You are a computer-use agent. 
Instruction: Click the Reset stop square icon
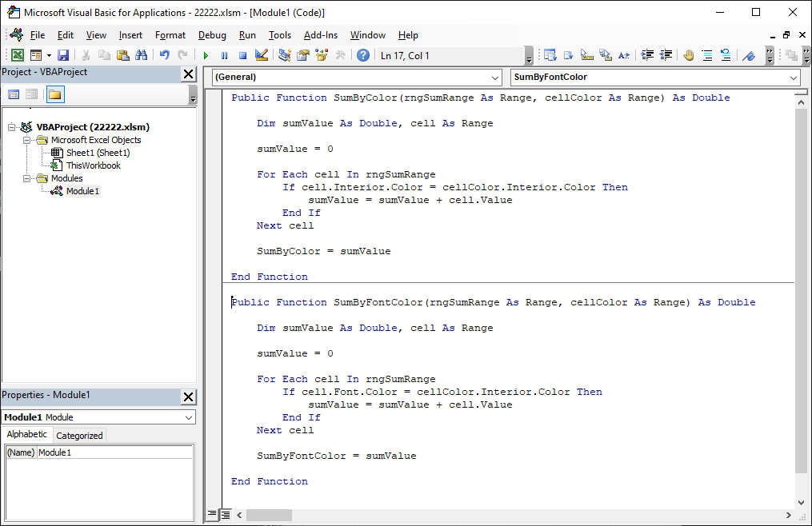[242, 55]
